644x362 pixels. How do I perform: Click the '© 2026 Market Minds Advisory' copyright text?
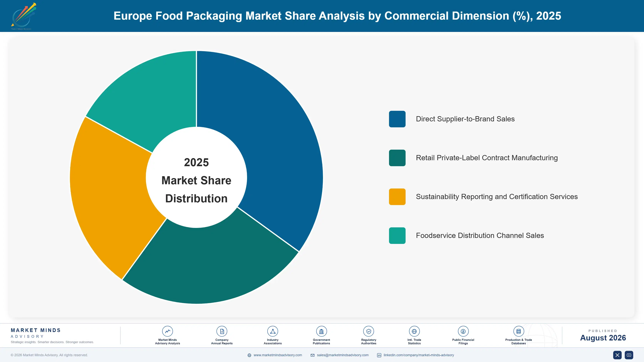click(49, 355)
